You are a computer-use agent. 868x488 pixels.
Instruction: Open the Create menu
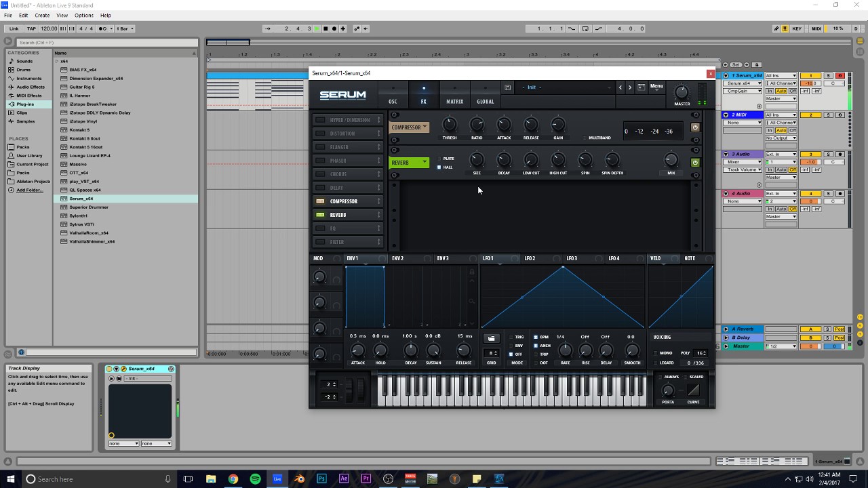(x=42, y=15)
